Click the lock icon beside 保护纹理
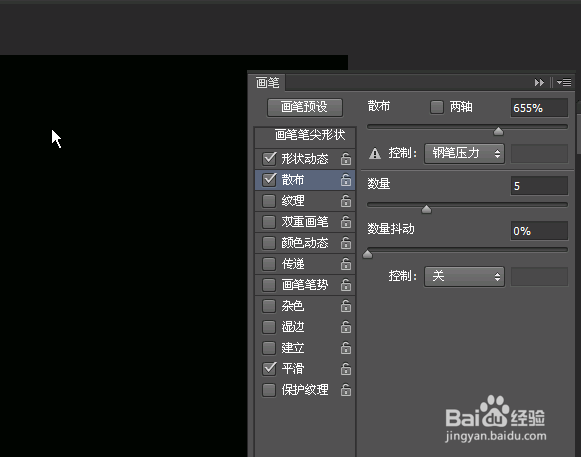 coord(346,390)
